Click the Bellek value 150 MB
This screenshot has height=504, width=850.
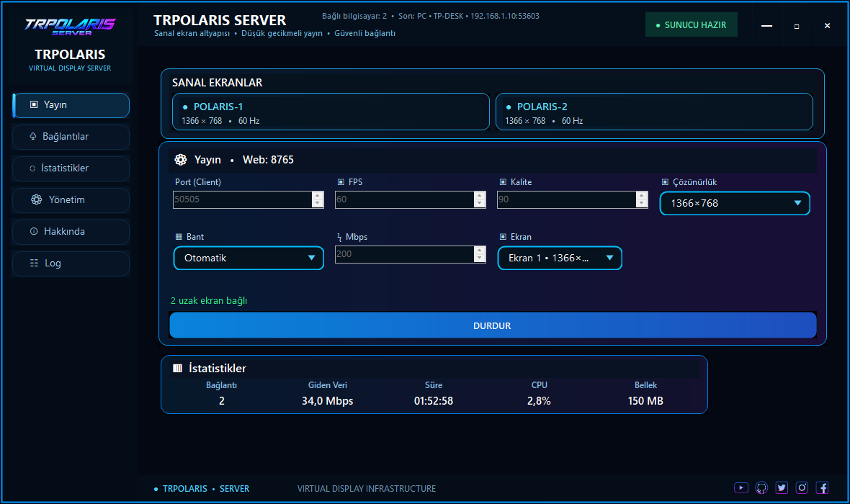(645, 401)
